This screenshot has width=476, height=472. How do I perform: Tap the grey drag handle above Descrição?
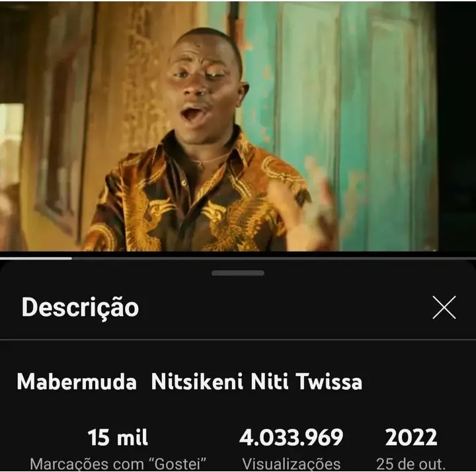pyautogui.click(x=238, y=273)
